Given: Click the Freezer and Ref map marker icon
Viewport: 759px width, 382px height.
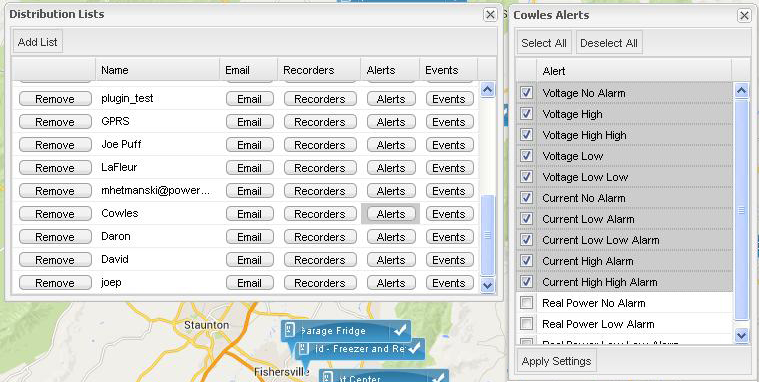Looking at the screenshot, I should (303, 349).
